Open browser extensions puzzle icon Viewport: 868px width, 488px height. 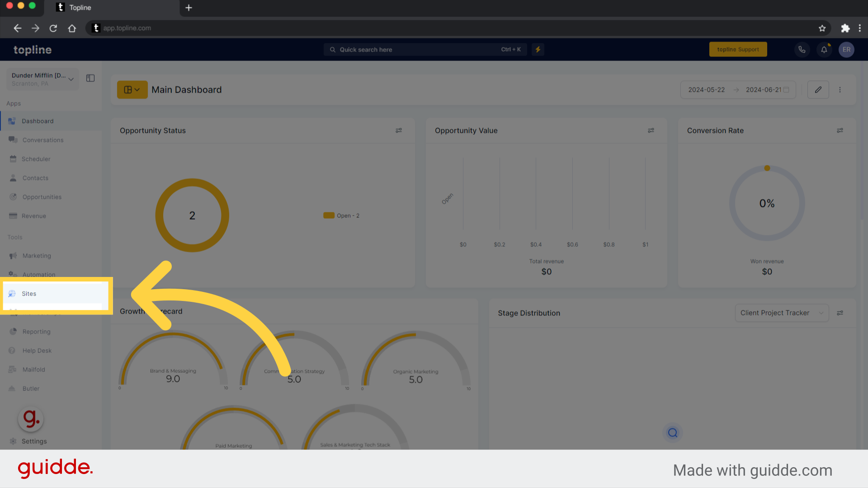[x=845, y=28]
